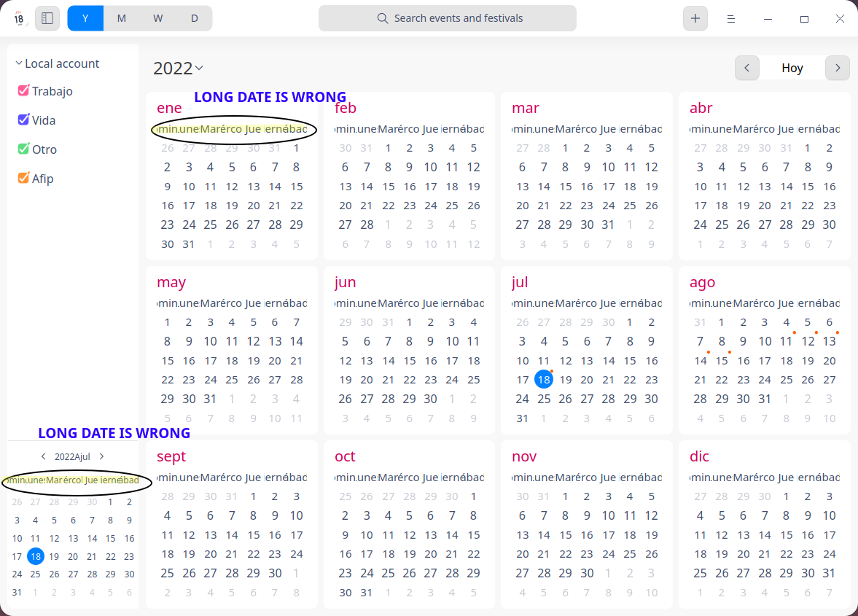Switch to Month view tab
Screen dimensions: 858x616
click(x=122, y=18)
